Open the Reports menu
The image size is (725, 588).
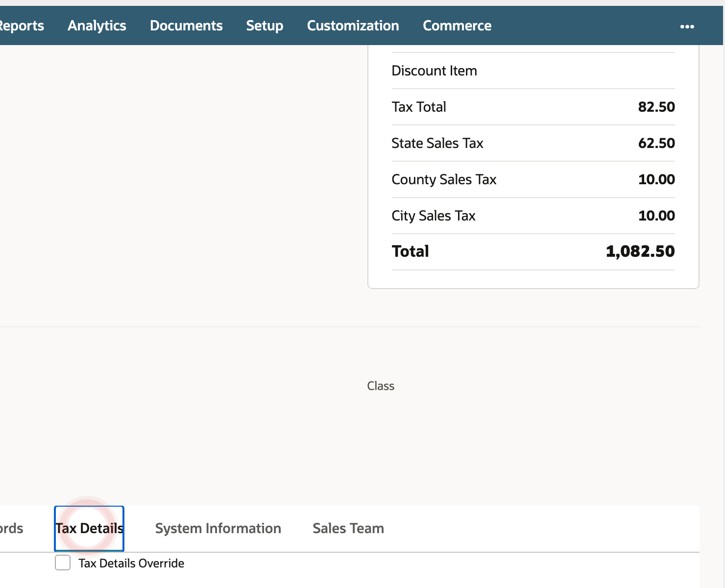point(22,25)
